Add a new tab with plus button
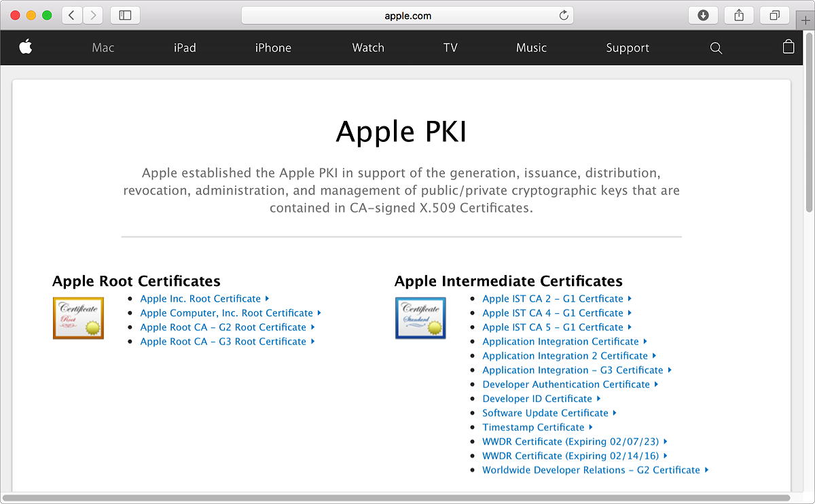 point(805,20)
